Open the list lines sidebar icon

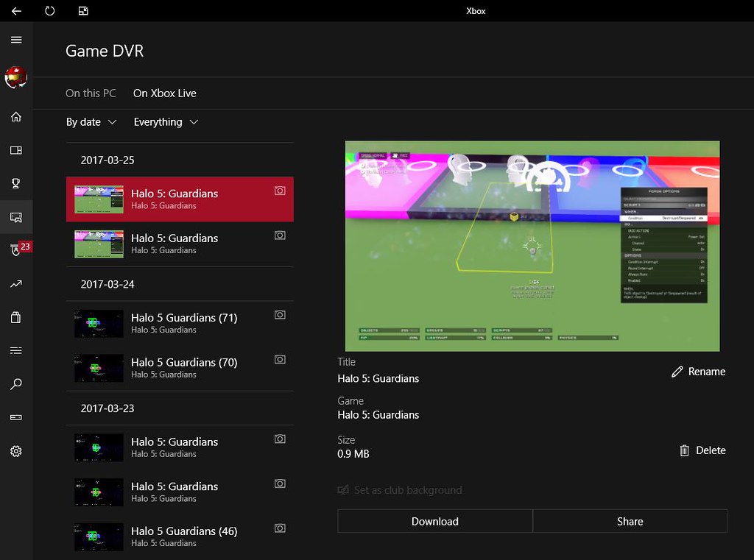pos(16,350)
